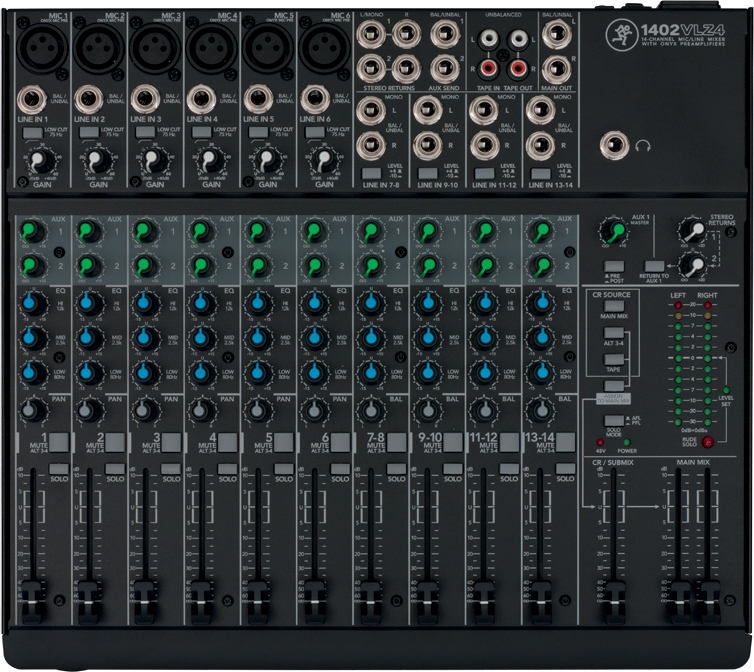Enable Low Cut 75 Hz on channel 2
This screenshot has height=672, width=754.
[x=89, y=132]
